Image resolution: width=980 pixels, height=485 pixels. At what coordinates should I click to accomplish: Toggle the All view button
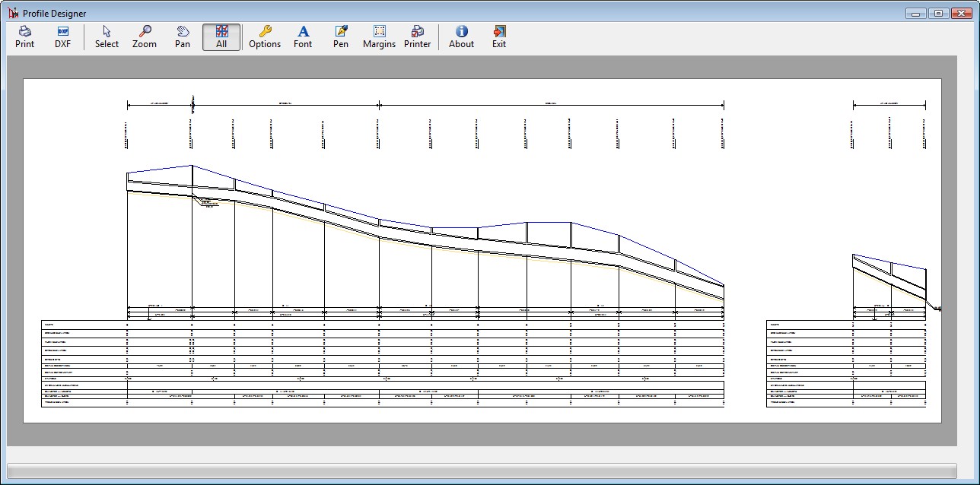click(x=221, y=36)
